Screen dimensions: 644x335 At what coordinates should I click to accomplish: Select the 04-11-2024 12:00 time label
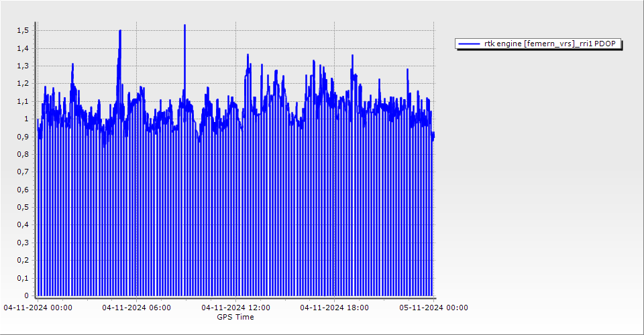235,308
